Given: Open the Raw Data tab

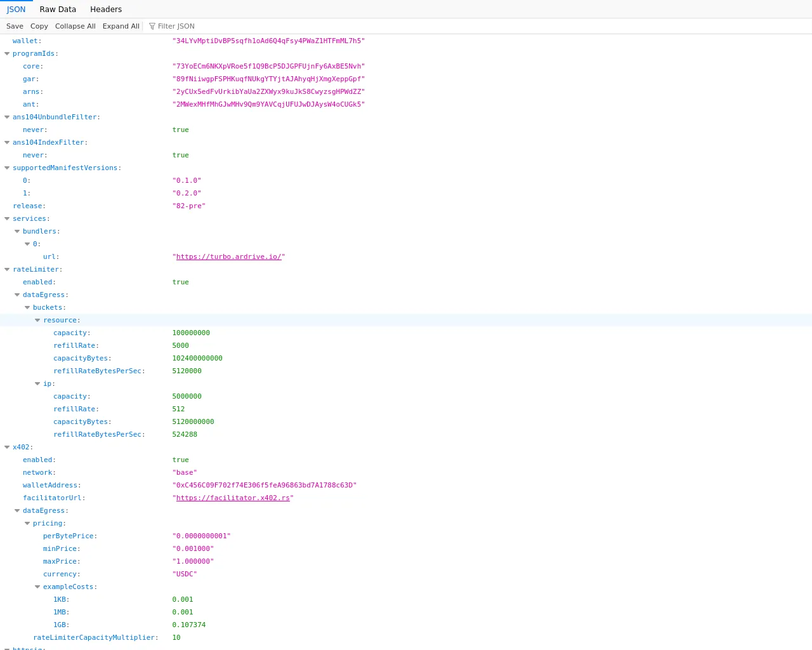Looking at the screenshot, I should [58, 9].
